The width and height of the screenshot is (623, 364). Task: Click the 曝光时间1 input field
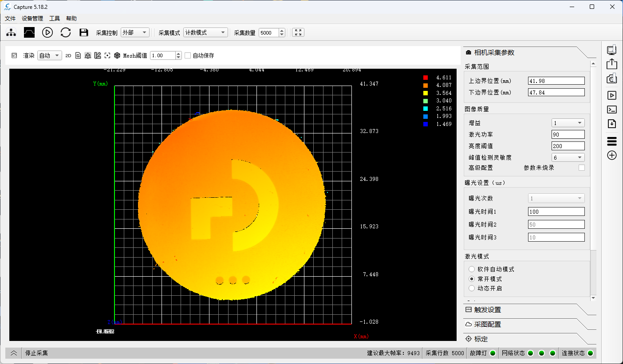coord(556,211)
